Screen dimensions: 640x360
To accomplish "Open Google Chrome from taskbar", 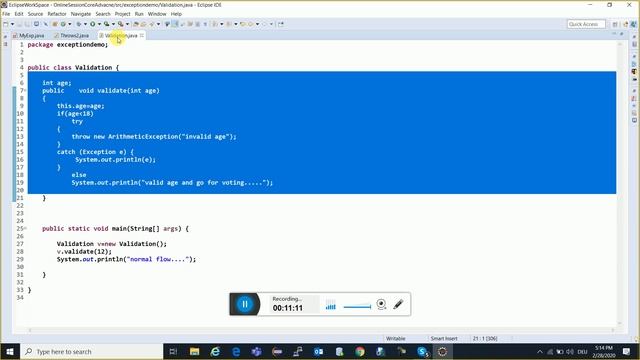I will point(360,351).
